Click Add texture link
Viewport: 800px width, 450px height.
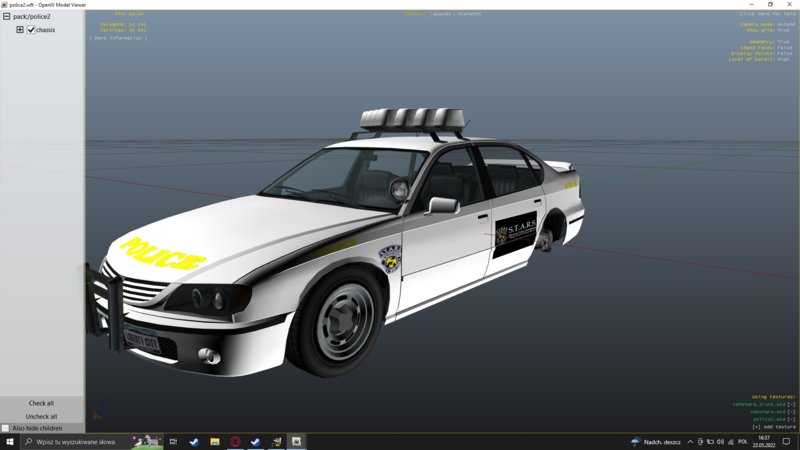[x=774, y=427]
